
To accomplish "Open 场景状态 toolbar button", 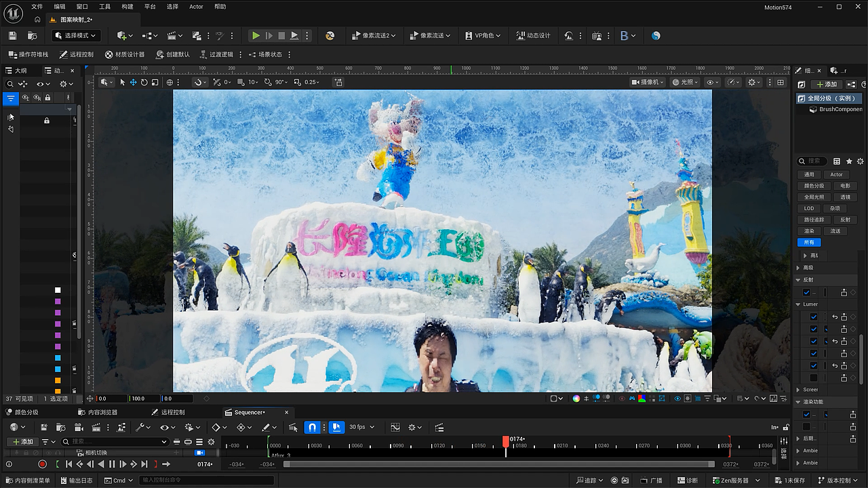I will pyautogui.click(x=265, y=54).
